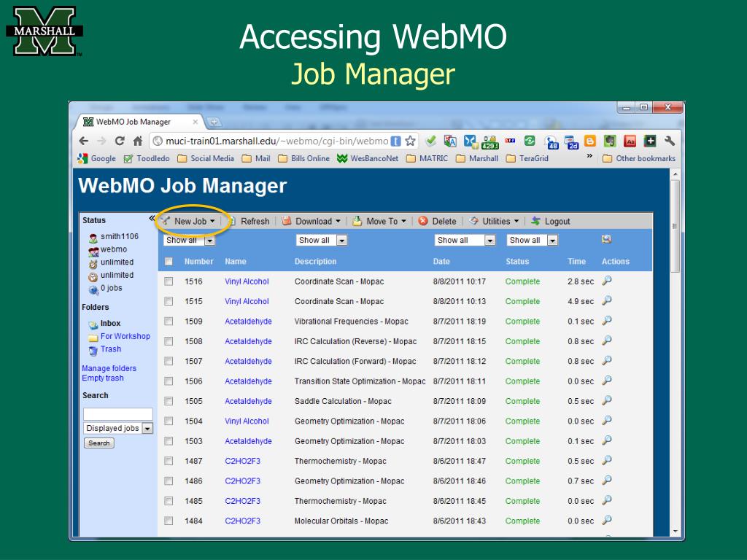Click the Refresh toolbar icon
Image resolution: width=747 pixels, height=560 pixels.
(231, 221)
